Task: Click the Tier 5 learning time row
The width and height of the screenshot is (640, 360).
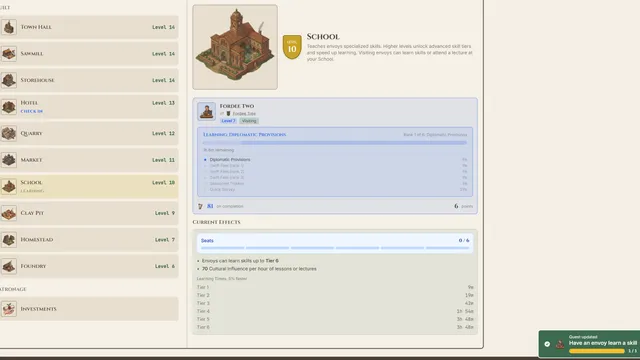Action: coord(335,319)
